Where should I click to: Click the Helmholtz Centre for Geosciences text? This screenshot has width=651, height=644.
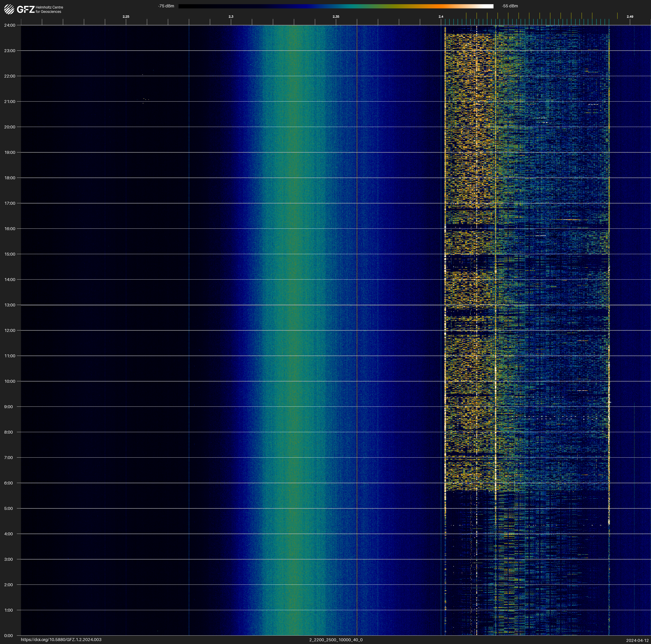49,9
